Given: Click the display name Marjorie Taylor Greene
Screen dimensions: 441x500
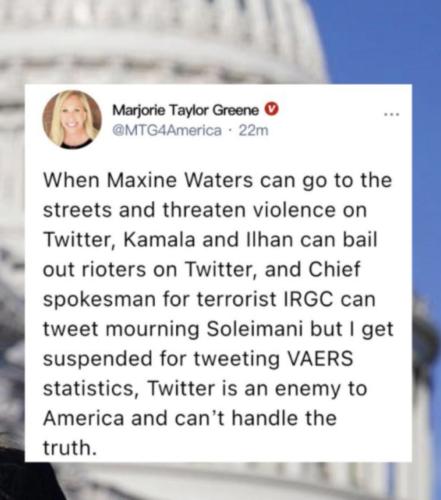Looking at the screenshot, I should pos(185,110).
